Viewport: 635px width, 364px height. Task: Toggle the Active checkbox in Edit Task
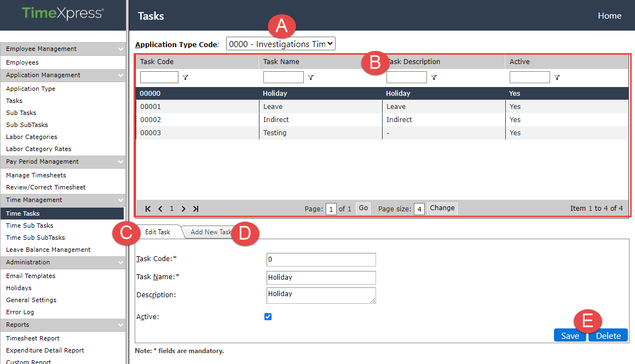(268, 316)
